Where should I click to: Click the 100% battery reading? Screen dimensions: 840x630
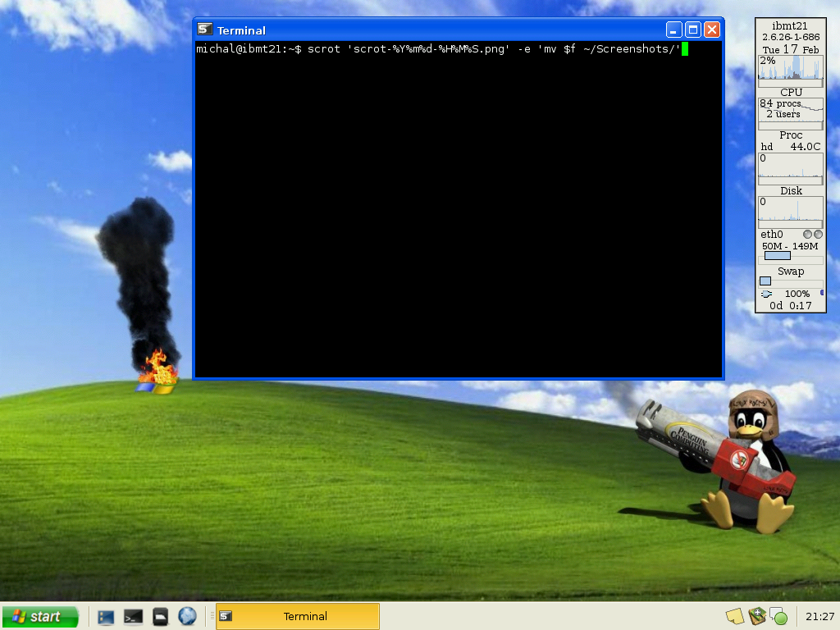coord(797,294)
